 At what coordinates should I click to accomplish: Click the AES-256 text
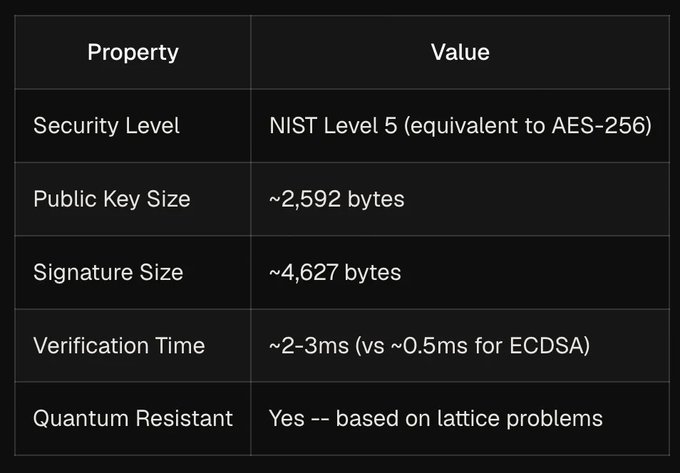[x=598, y=126]
